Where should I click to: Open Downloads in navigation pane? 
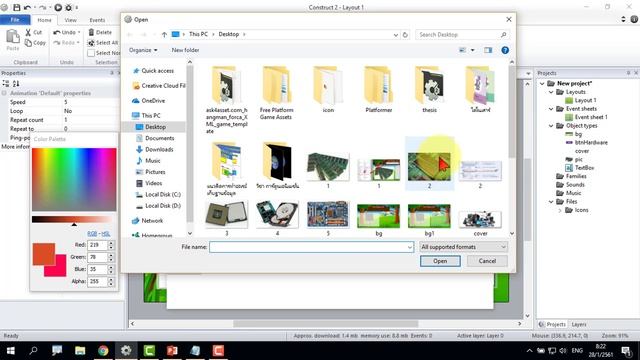pyautogui.click(x=159, y=149)
